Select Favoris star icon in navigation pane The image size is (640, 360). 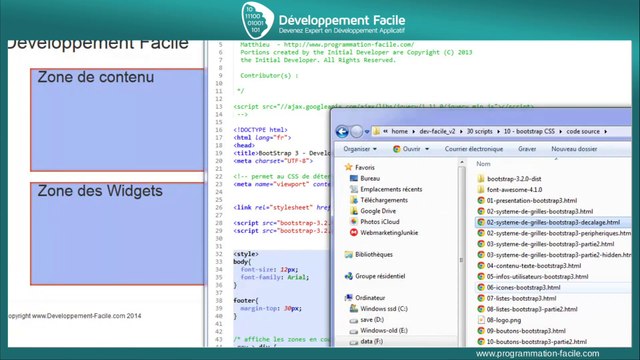(x=348, y=167)
